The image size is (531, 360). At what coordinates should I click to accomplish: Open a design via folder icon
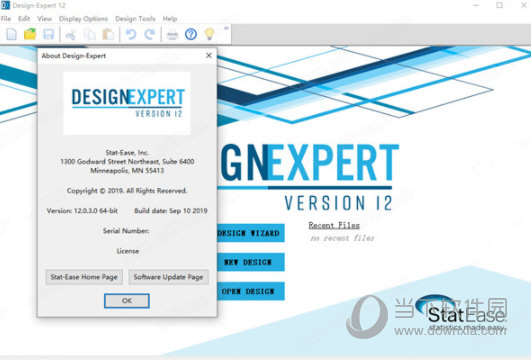[30, 34]
